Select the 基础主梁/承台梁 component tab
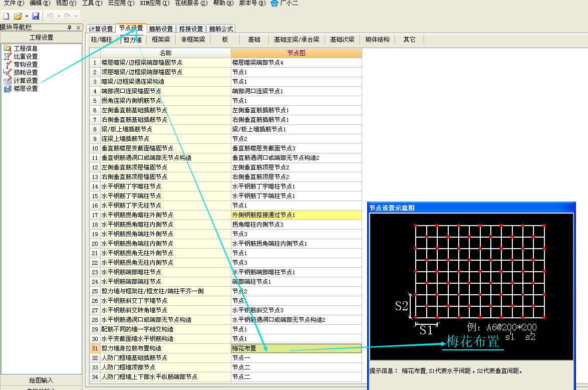The width and height of the screenshot is (588, 390). click(x=297, y=40)
